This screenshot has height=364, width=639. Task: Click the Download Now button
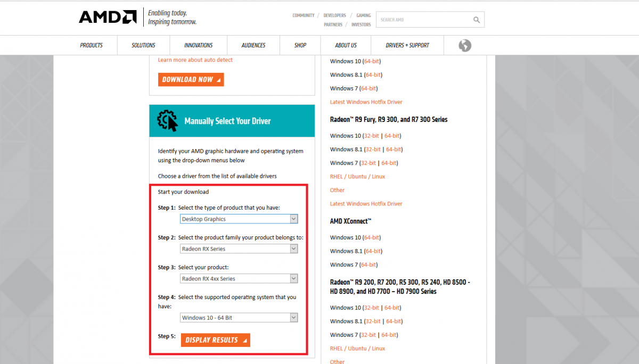[191, 79]
